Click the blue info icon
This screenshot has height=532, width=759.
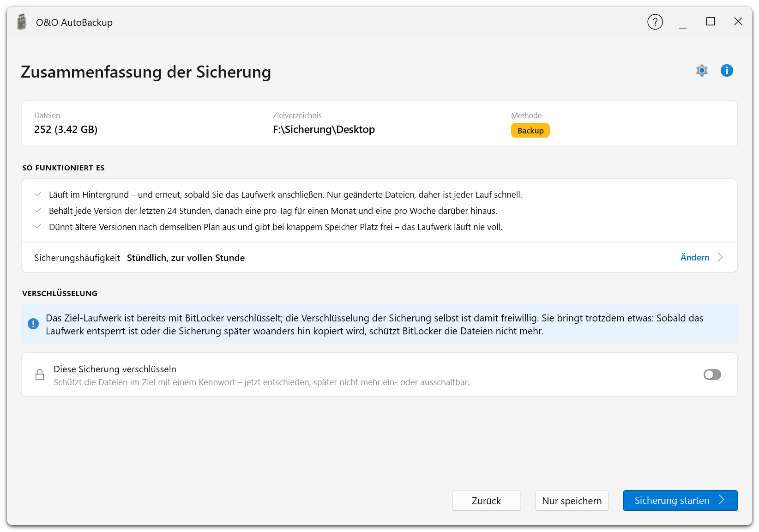[x=727, y=70]
